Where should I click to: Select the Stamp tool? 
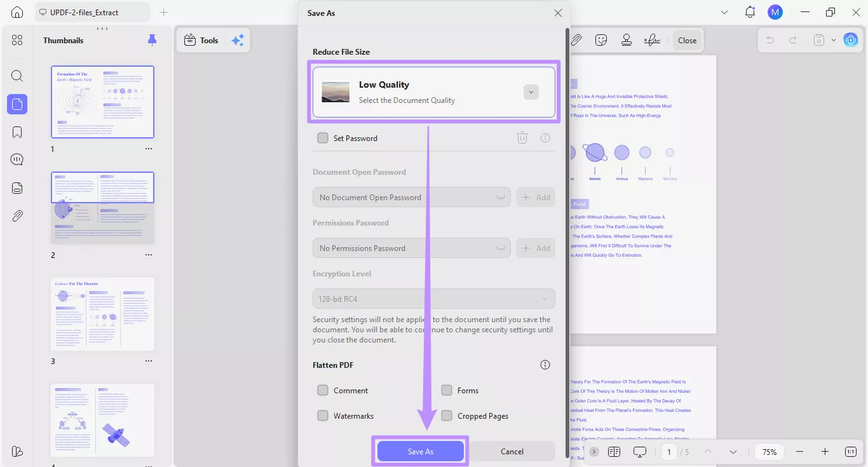coord(627,39)
